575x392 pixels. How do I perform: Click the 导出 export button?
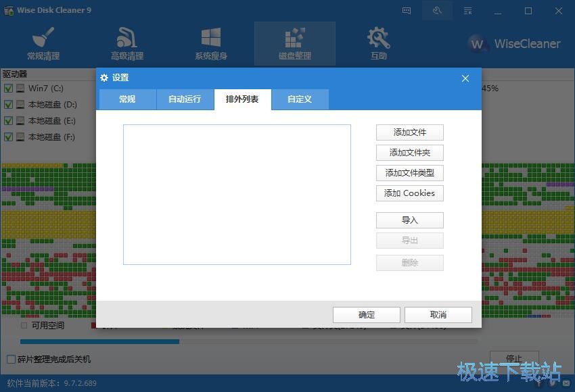[410, 241]
